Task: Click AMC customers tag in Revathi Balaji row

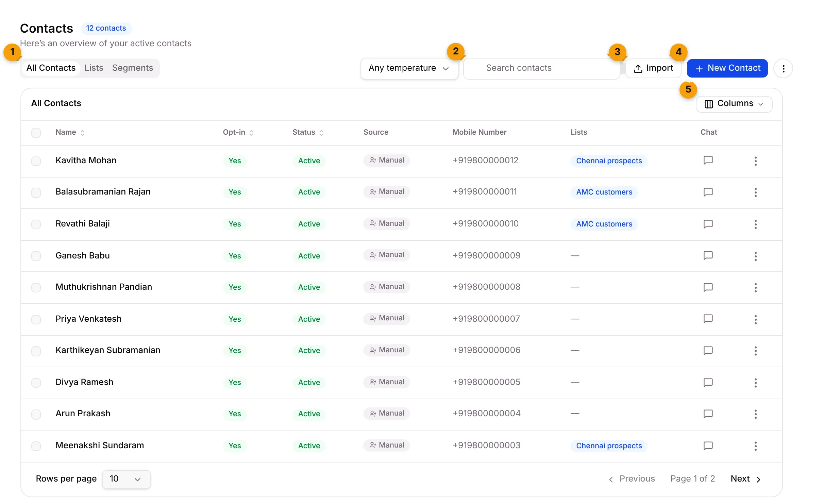Action: pos(604,224)
